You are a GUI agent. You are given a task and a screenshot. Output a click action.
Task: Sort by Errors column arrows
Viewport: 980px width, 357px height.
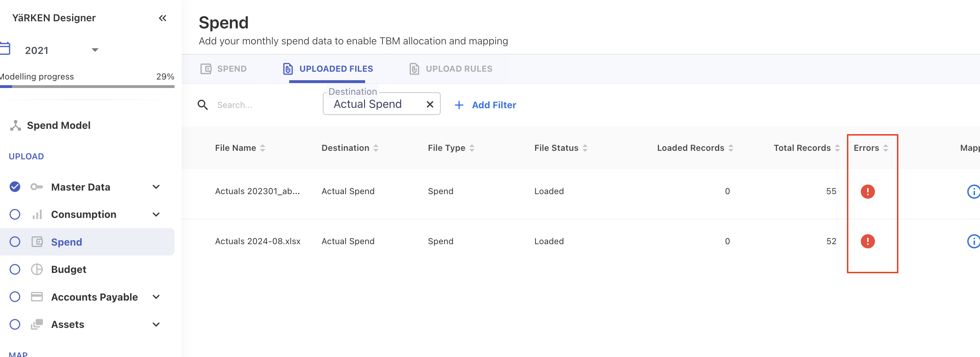click(886, 148)
